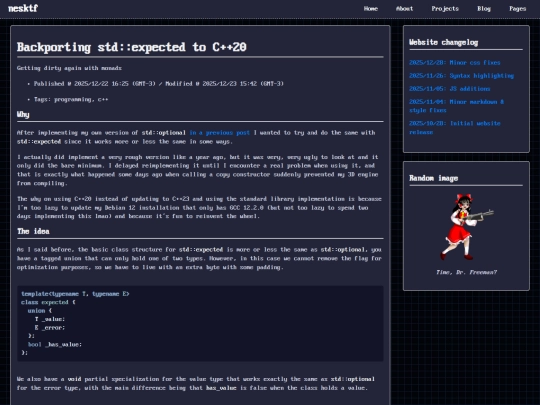Click 'template<typename T, typename E>' code line
Viewport: 540px width, 405px height.
pos(75,294)
